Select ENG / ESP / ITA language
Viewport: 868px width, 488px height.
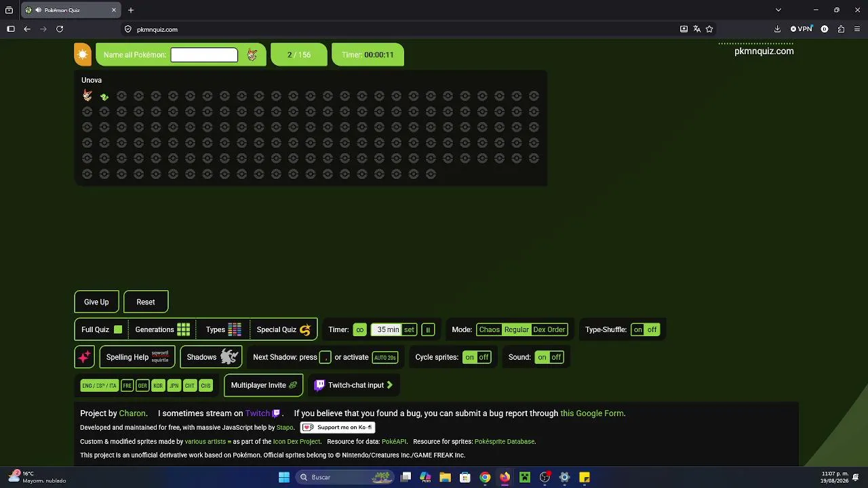pos(99,386)
